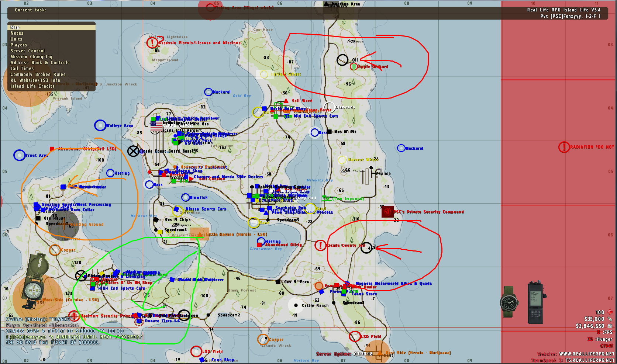Viewport: 617px width, 364px height.
Task: Open the Notes entry in the map menu
Action: [17, 33]
